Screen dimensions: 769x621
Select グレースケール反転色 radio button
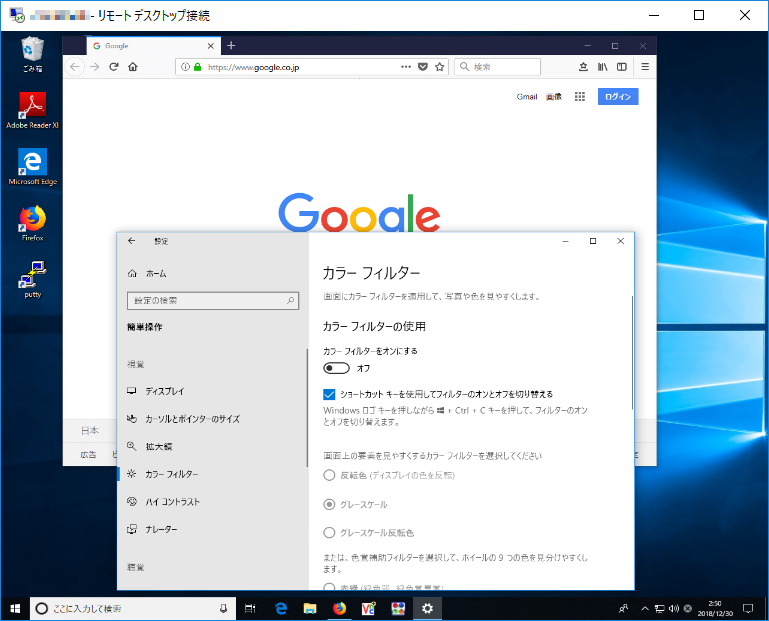click(x=329, y=533)
